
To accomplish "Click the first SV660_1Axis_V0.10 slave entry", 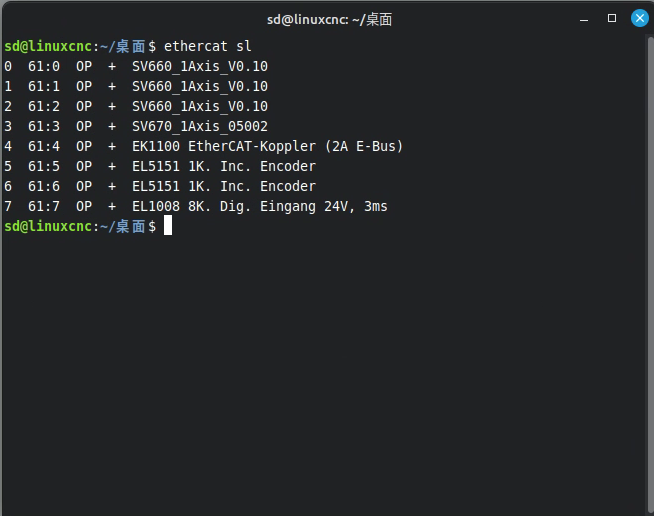I will (199, 66).
